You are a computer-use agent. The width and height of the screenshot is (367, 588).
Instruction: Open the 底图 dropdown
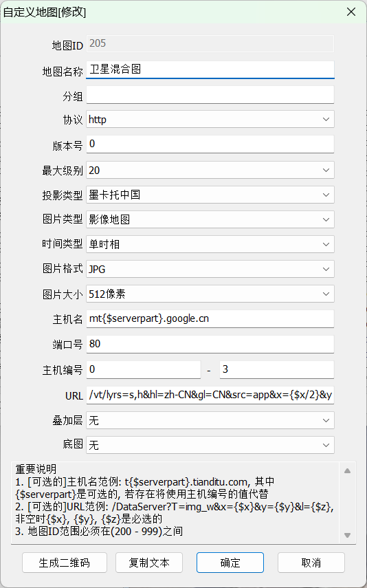[x=210, y=445]
